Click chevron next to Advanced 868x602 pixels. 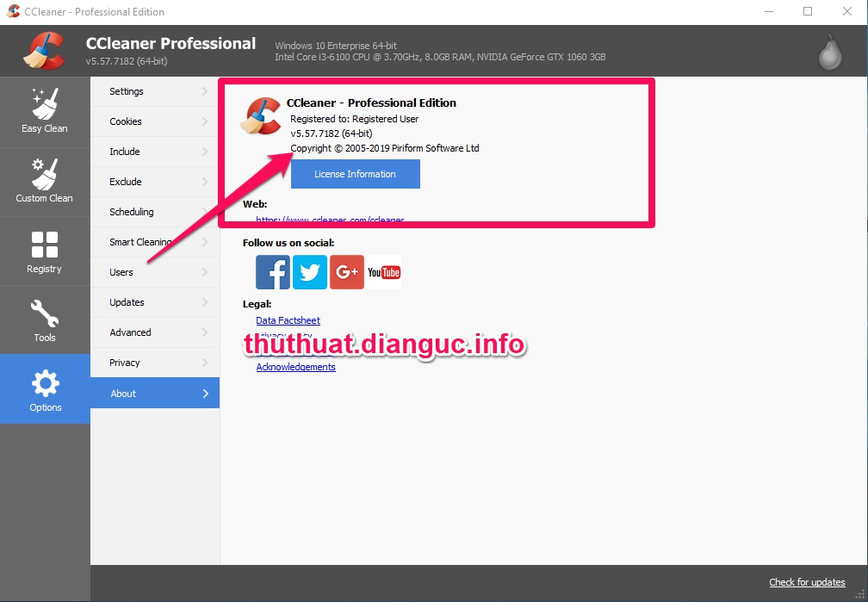tap(205, 332)
